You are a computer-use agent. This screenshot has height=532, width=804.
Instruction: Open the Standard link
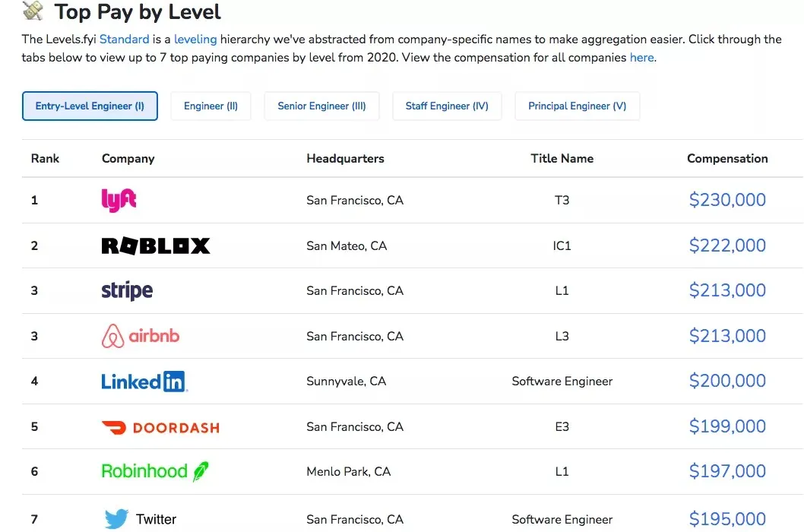point(124,39)
